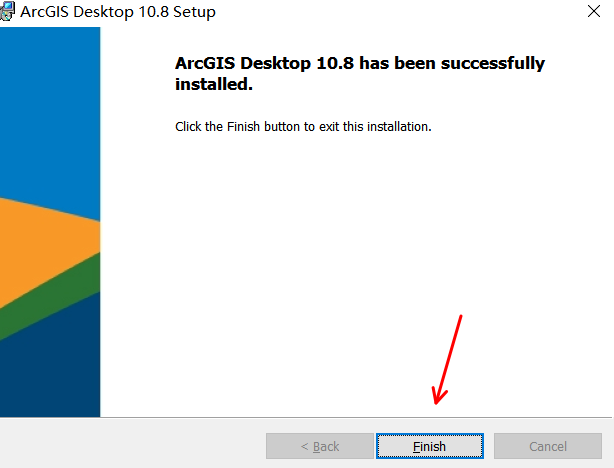Click the 'Click the Finish button to exit' text
Viewport: 614px width, 468px height.
coord(303,127)
